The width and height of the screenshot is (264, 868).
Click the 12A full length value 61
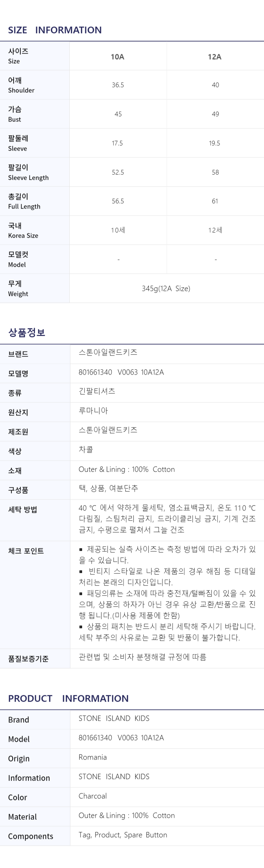tap(215, 201)
